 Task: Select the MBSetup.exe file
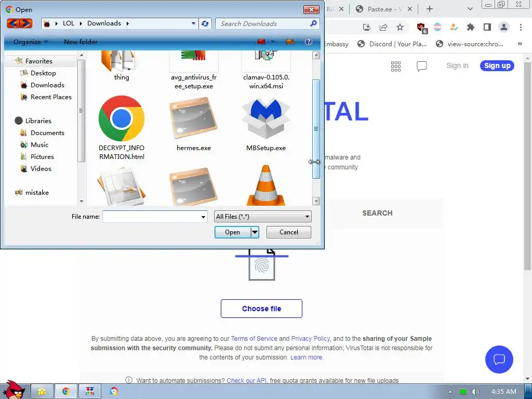266,124
